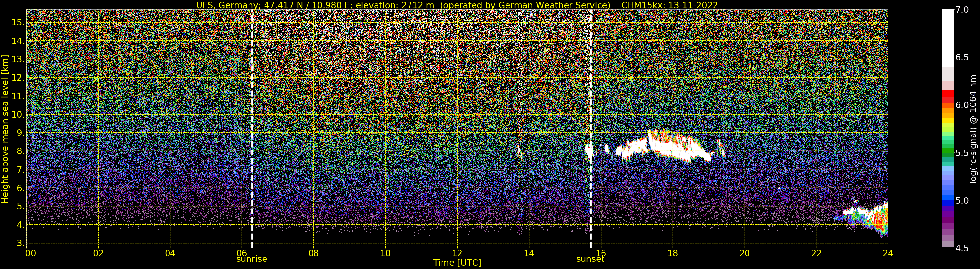Click the "24" time axis tick label
Screen dimensions: 980x269
coord(888,253)
